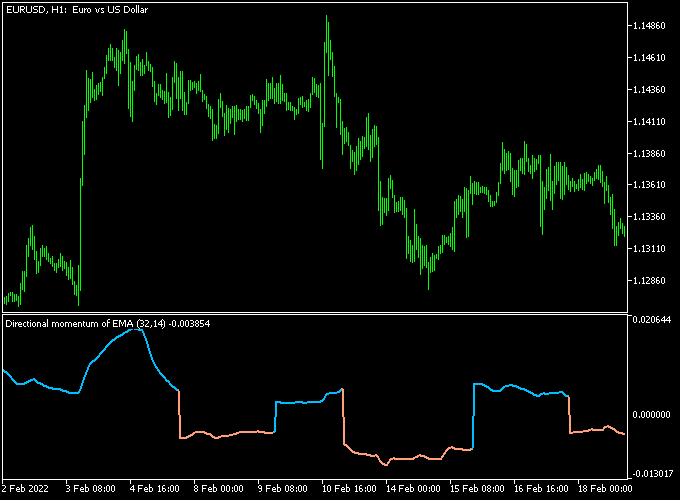Click the 1.14860 price level

[649, 26]
